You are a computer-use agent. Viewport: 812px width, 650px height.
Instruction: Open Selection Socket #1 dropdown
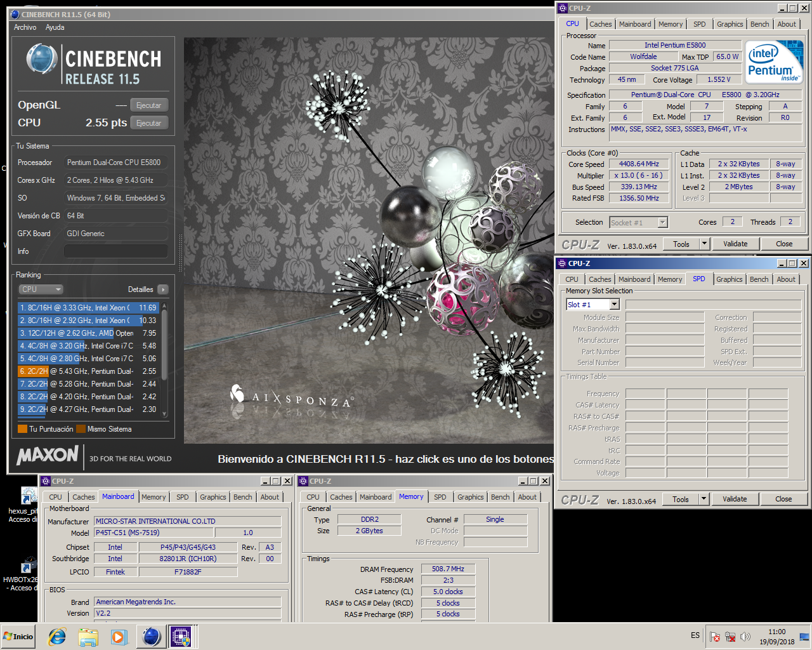pos(639,222)
